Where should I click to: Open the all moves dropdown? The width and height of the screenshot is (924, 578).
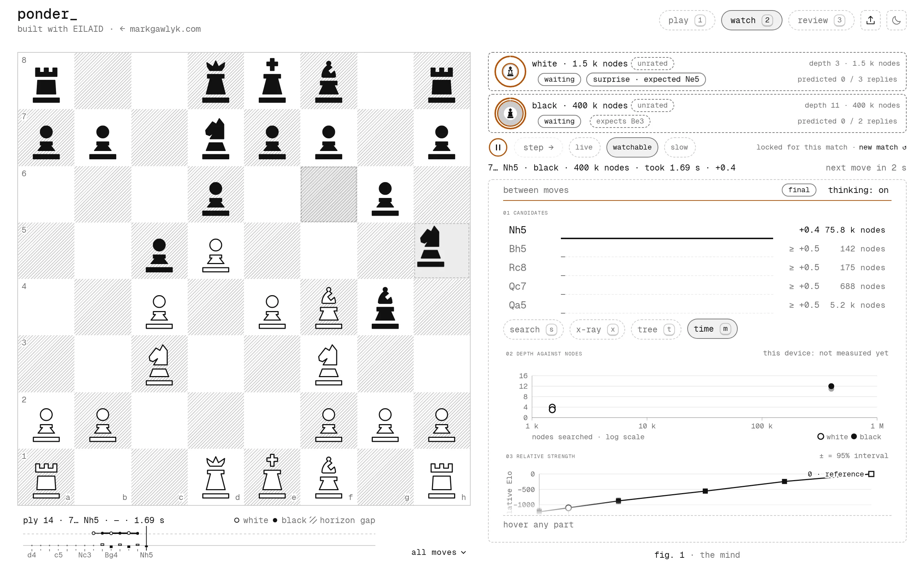(x=438, y=552)
